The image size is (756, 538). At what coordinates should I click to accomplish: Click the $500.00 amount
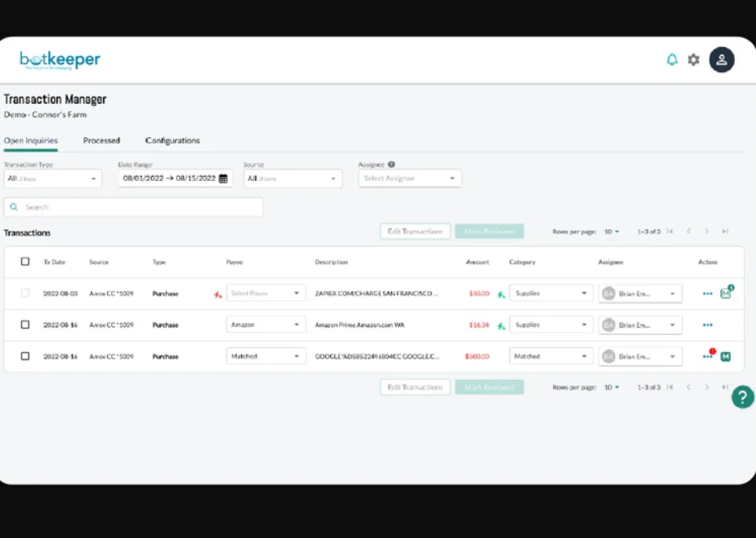[x=477, y=356]
